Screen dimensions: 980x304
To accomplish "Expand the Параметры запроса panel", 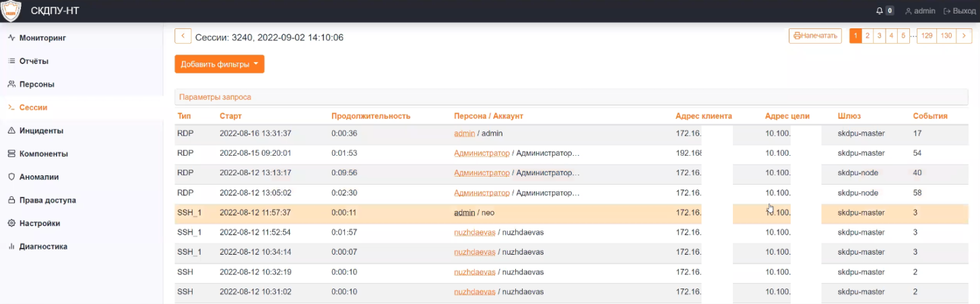I will point(215,97).
